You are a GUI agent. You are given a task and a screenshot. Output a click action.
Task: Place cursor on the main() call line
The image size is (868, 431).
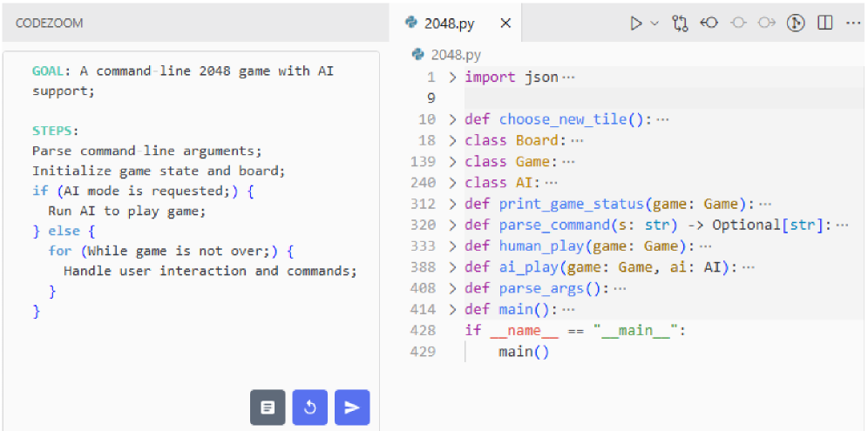pos(524,352)
